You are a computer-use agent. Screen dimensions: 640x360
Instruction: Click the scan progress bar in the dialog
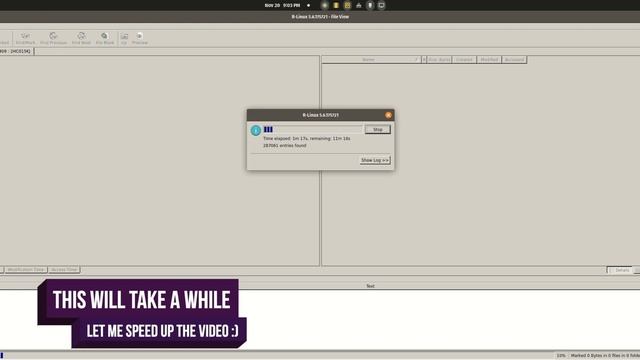click(x=312, y=129)
